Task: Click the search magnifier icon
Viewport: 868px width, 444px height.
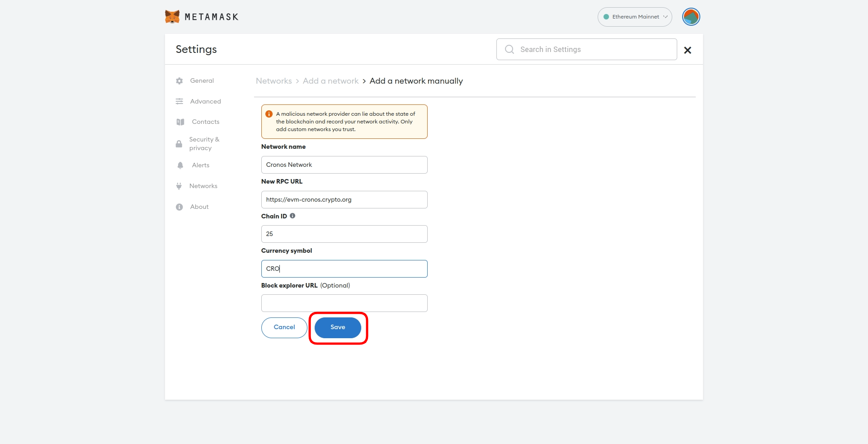Action: click(509, 49)
